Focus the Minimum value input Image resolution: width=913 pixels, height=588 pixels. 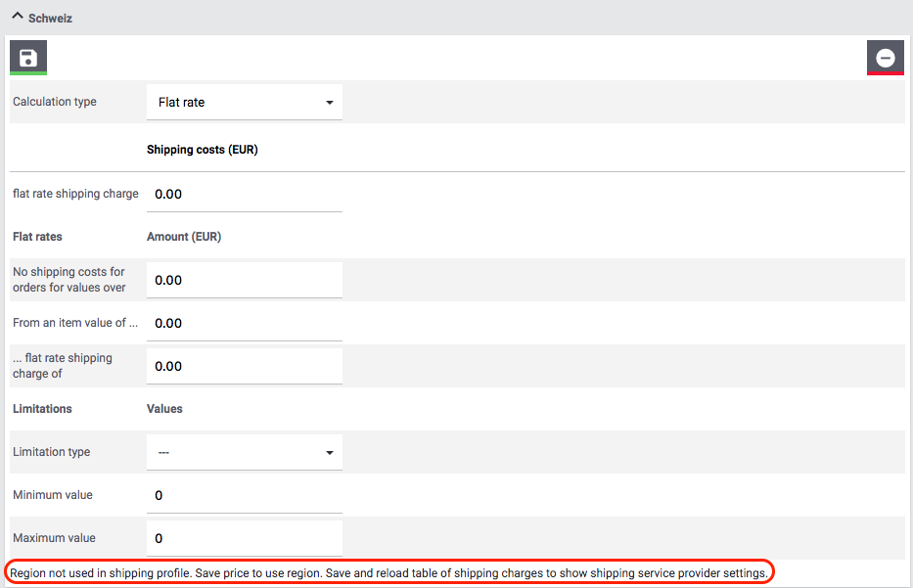click(x=245, y=495)
